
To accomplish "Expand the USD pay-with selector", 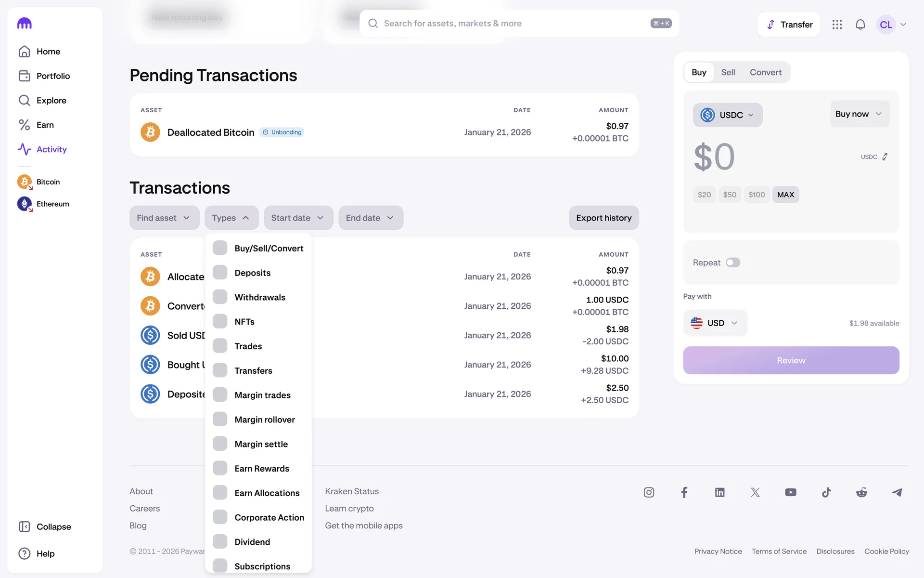I will pyautogui.click(x=715, y=323).
